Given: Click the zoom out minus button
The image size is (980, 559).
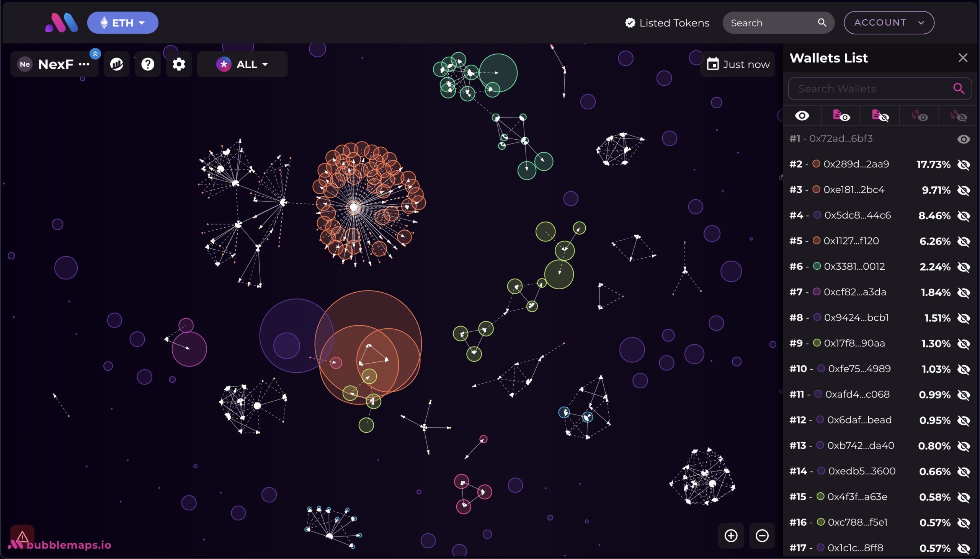Looking at the screenshot, I should click(762, 536).
